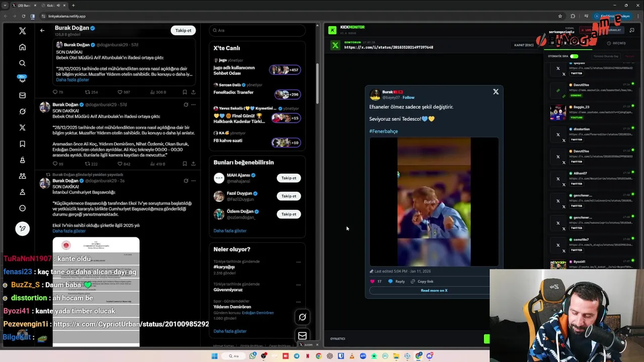Copy link of the previewed tweet

[422, 282]
